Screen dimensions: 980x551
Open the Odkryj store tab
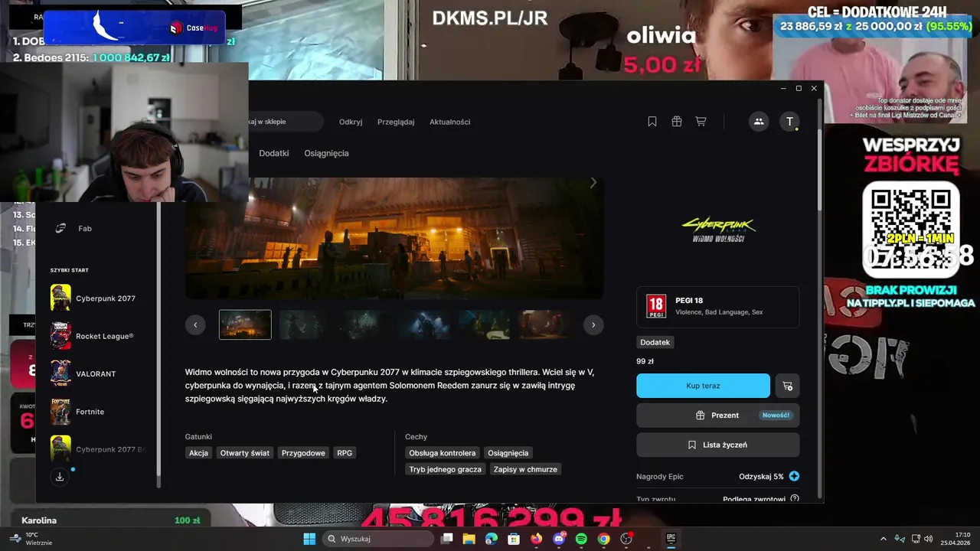(x=351, y=122)
